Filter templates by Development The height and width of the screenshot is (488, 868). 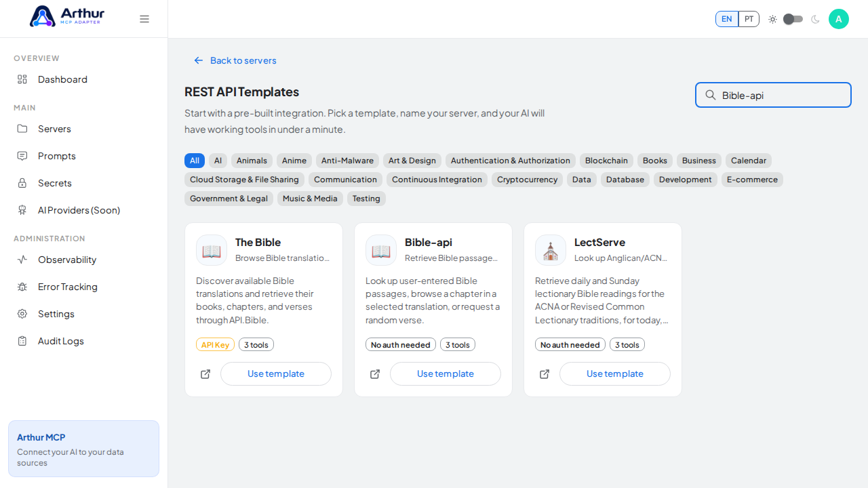pyautogui.click(x=686, y=180)
